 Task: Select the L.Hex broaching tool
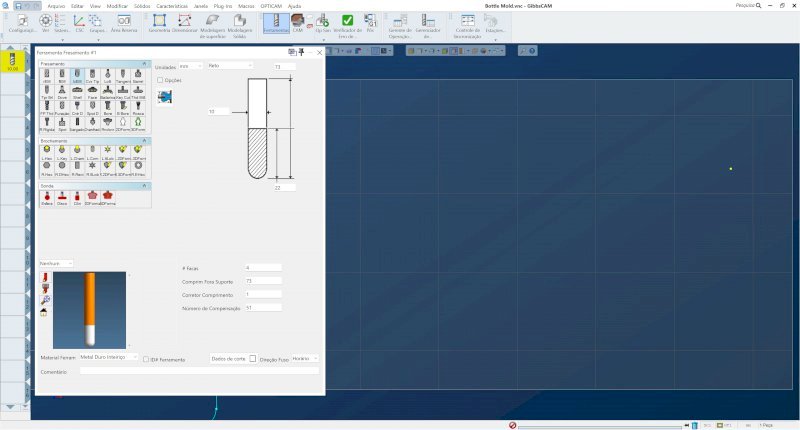[47, 151]
